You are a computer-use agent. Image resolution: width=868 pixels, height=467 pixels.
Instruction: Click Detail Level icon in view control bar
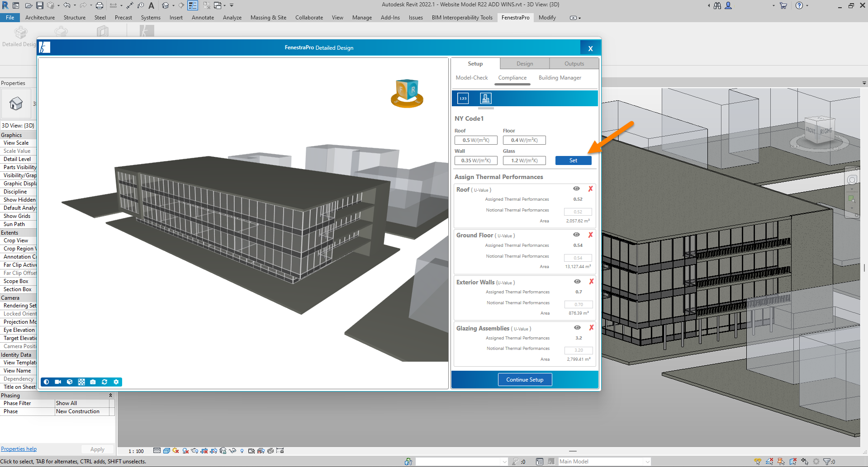tap(157, 451)
